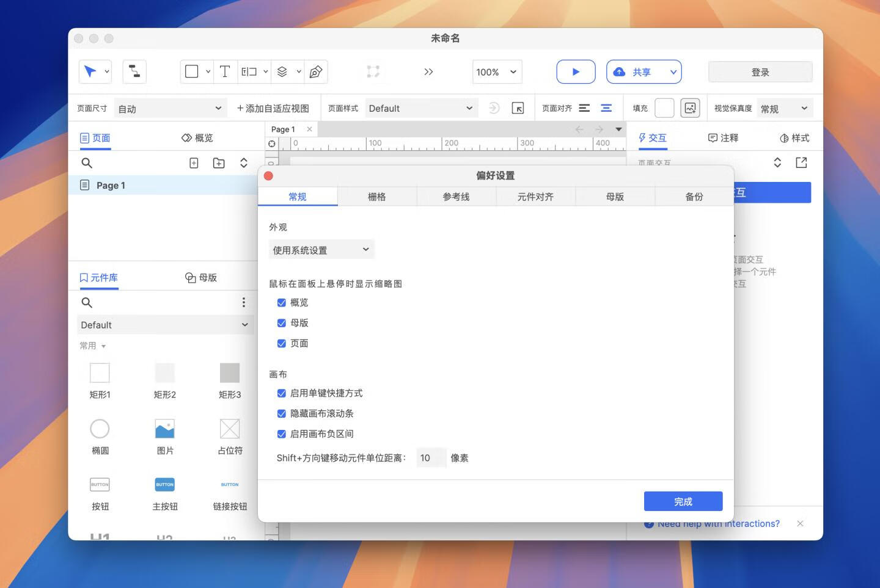This screenshot has height=588, width=880.
Task: Select the connector tool next to the arrow
Action: [x=134, y=71]
